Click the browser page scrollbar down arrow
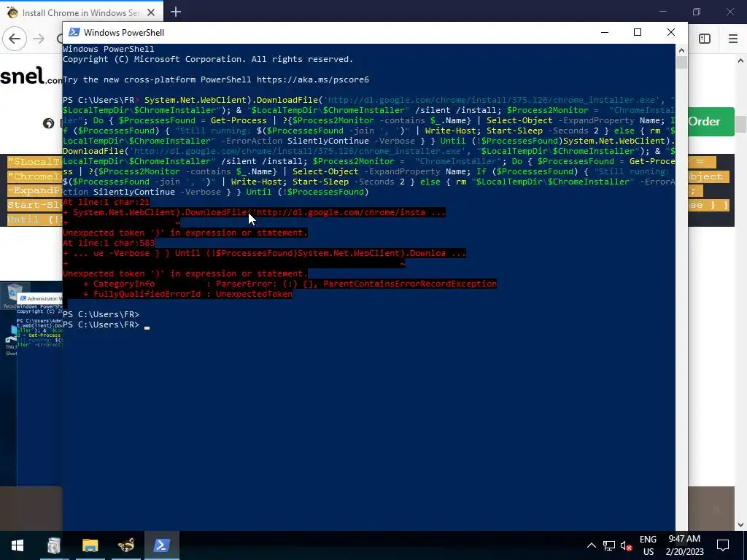This screenshot has height=560, width=747. pyautogui.click(x=741, y=525)
